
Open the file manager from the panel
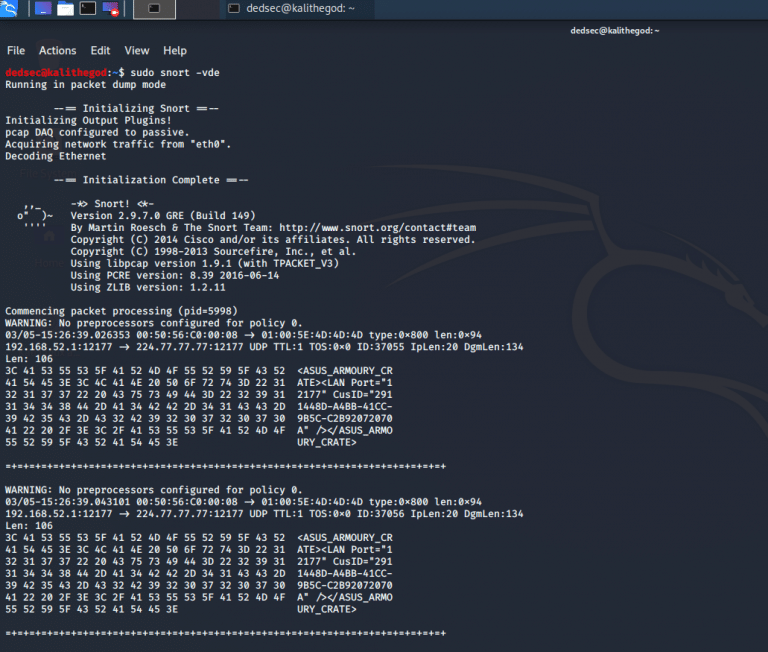(x=65, y=9)
